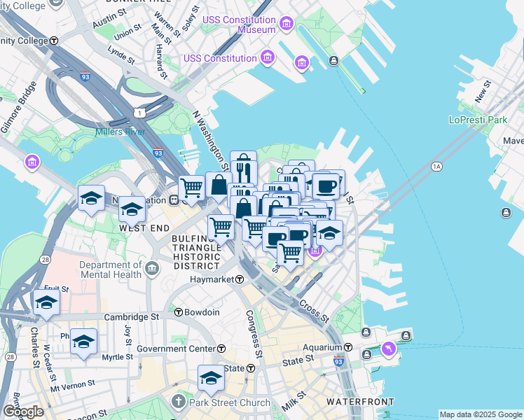Open the USS Constitution Museum purple marker

pos(287,24)
